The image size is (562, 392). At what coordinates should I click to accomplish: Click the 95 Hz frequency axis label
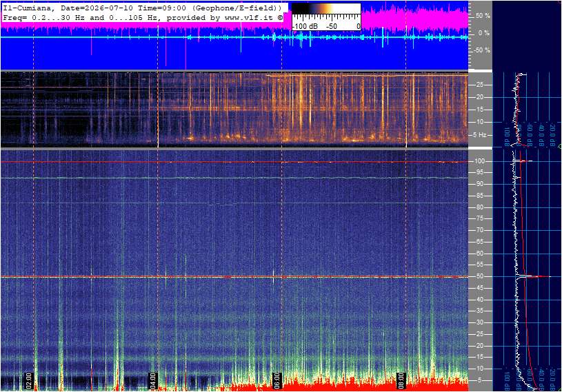click(x=480, y=172)
